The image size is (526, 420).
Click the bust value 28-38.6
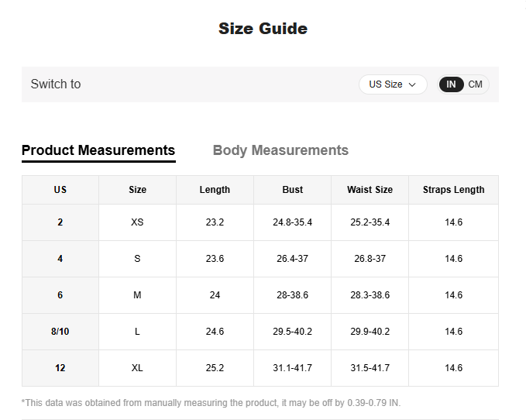click(292, 295)
